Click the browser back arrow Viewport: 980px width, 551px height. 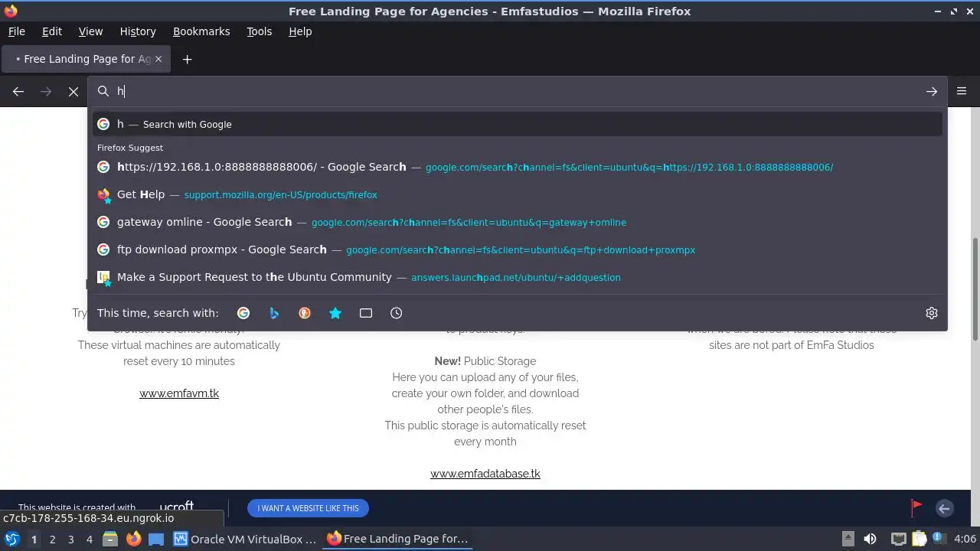[18, 91]
